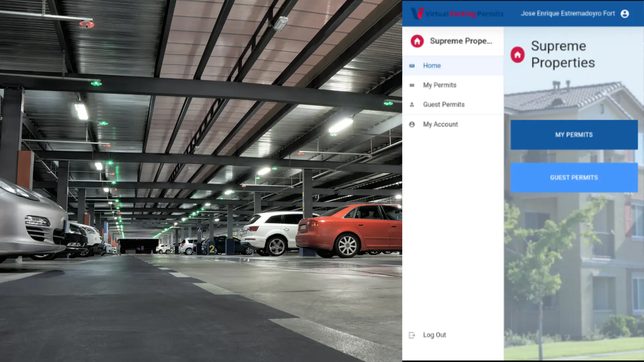The height and width of the screenshot is (362, 644).
Task: Select Guest Permits in the navigation menu
Action: pos(444,104)
